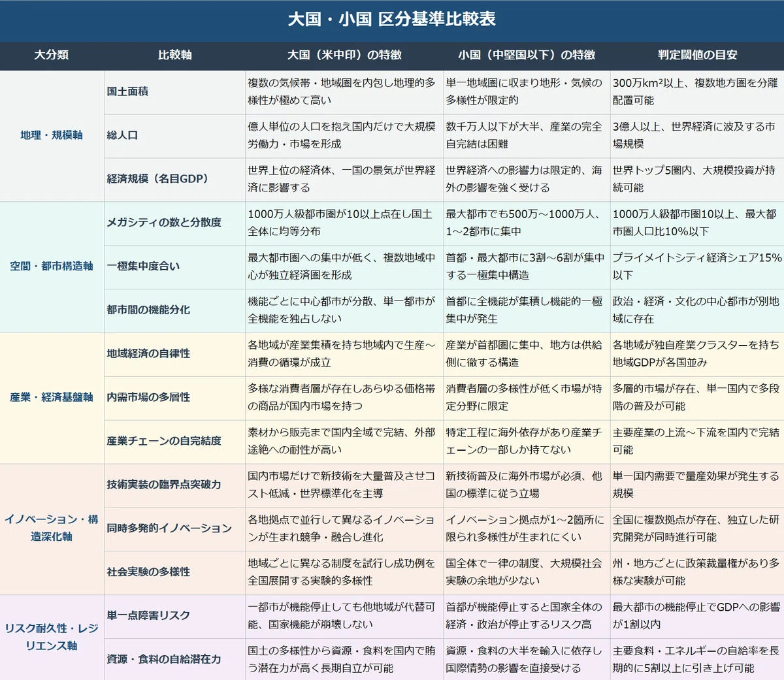Click the table title 大国・小国 区分基準比較表
784x680 pixels.
pyautogui.click(x=392, y=19)
